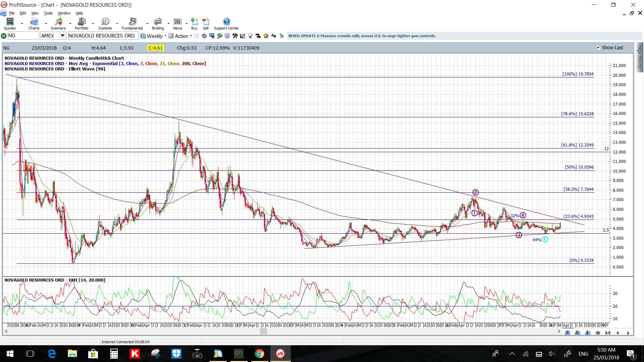Click the right triangle navigation icon below the chart
The width and height of the screenshot is (644, 362).
coord(628,333)
